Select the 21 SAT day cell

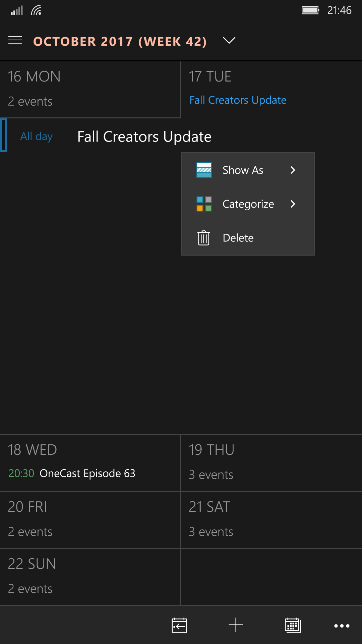(271, 520)
